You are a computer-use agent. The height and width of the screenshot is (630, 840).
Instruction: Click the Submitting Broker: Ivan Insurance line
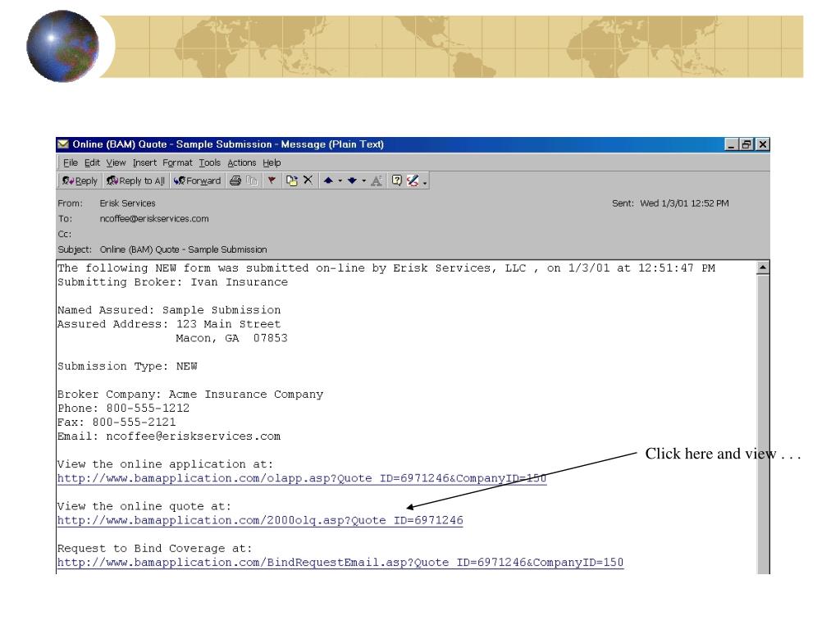point(172,282)
